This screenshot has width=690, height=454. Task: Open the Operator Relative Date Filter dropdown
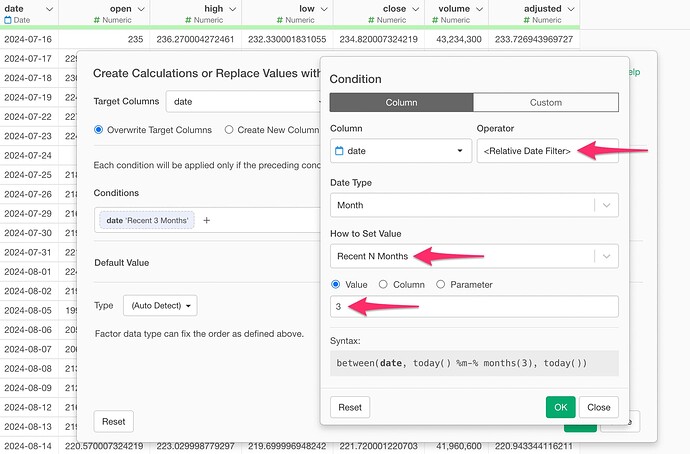[x=547, y=151]
